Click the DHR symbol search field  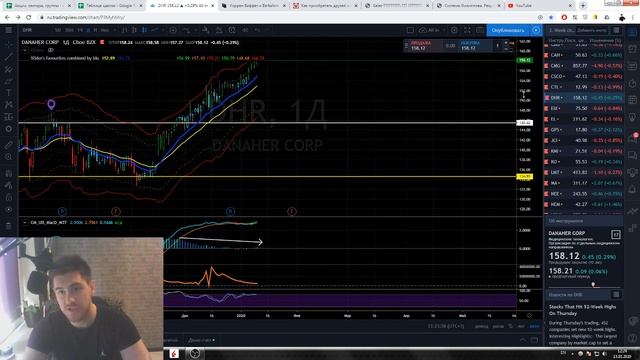36,30
